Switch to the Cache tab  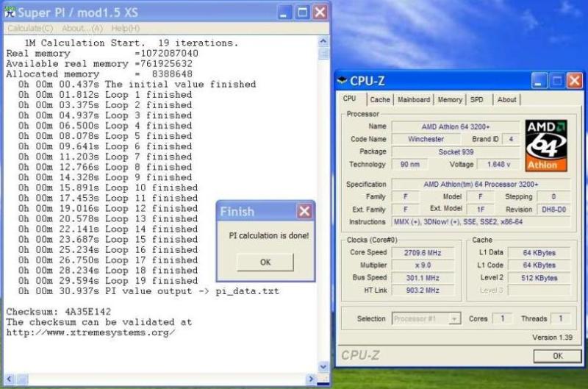(380, 99)
